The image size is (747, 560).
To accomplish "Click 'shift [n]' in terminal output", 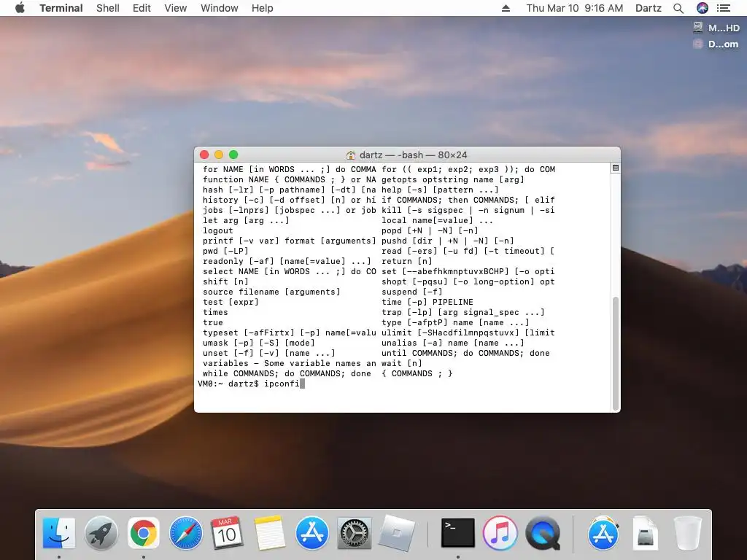I will (x=226, y=282).
